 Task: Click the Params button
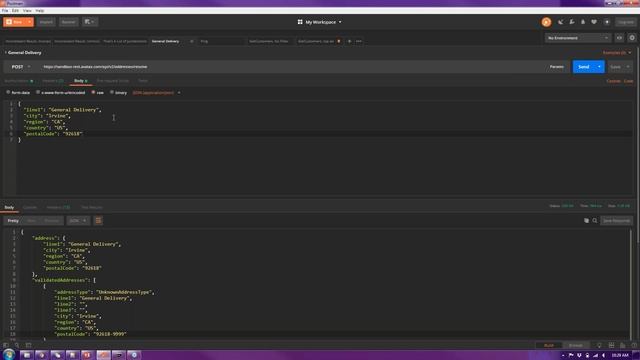point(556,67)
